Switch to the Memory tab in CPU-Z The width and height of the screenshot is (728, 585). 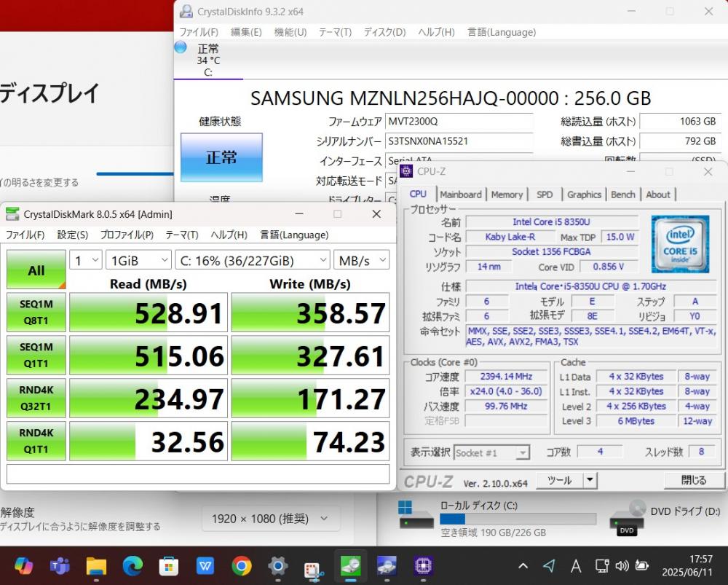click(x=507, y=195)
